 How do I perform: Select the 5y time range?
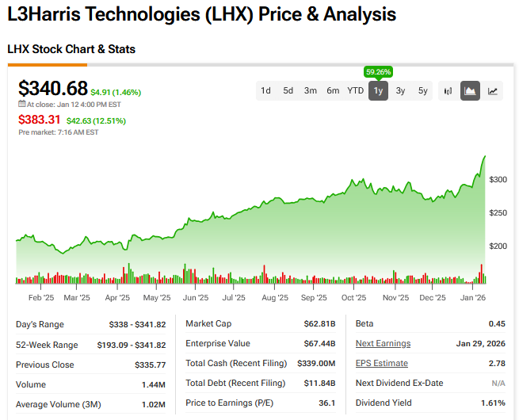[x=423, y=90]
